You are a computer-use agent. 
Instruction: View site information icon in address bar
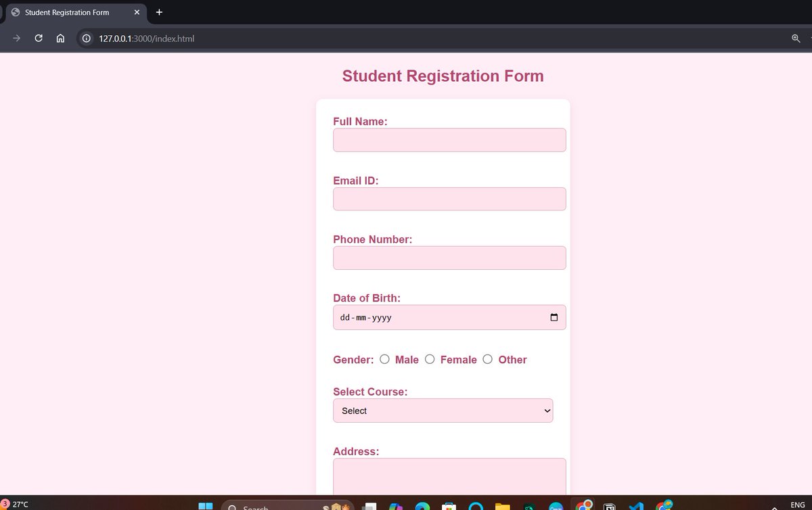(86, 39)
